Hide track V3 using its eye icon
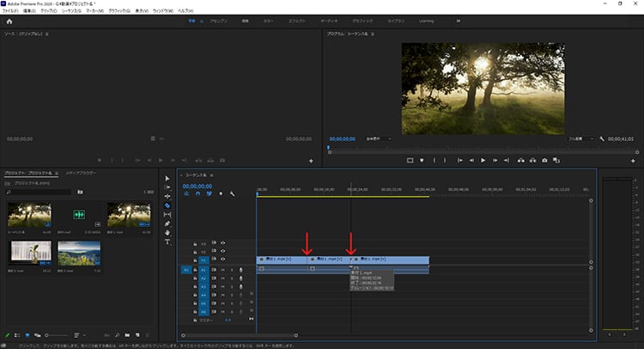The width and height of the screenshot is (644, 349). click(x=223, y=243)
